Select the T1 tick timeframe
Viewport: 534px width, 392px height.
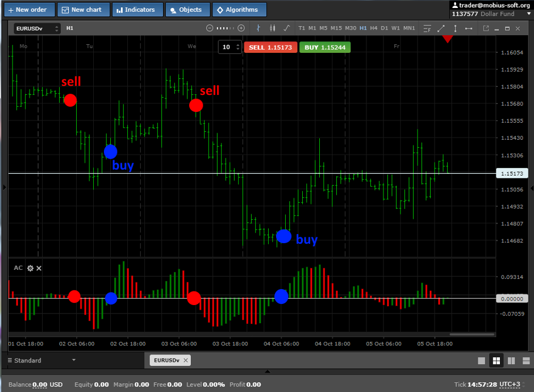click(x=302, y=28)
